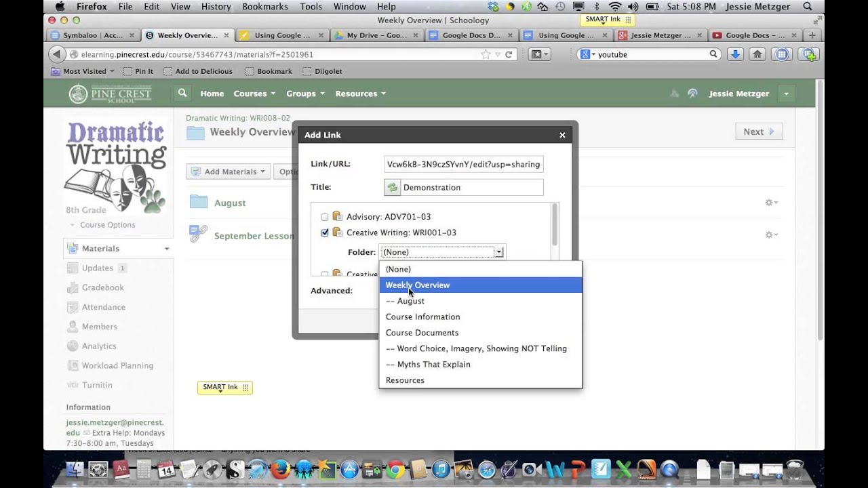Expand the Groups menu in Schoology header
The image size is (868, 488).
[305, 94]
